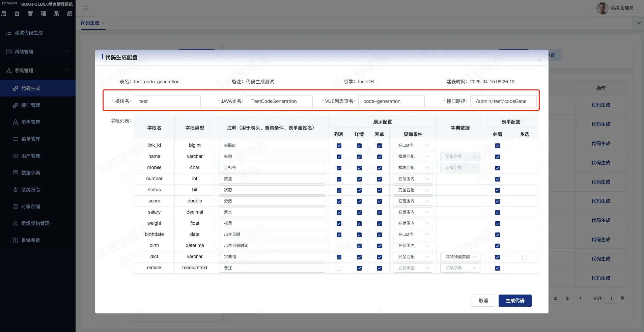The image size is (644, 332).
Task: Click the hamburger menu collapse icon
Action: click(x=85, y=8)
